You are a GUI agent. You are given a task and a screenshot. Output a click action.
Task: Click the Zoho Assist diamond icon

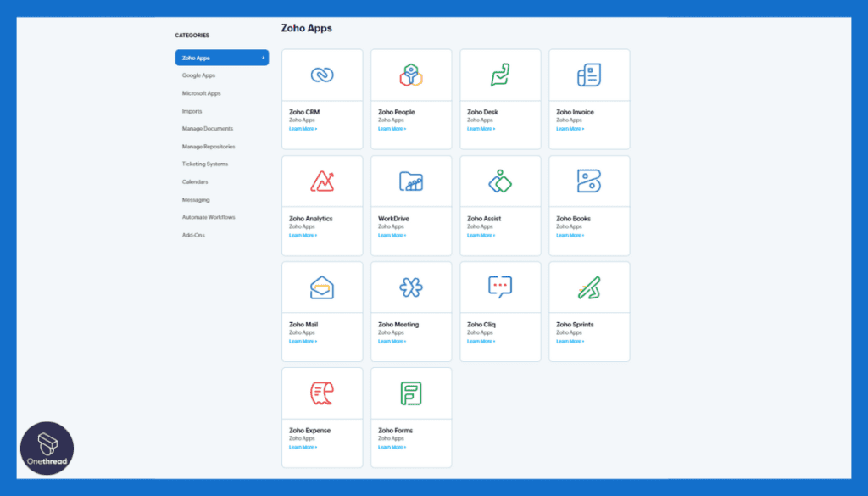(500, 181)
